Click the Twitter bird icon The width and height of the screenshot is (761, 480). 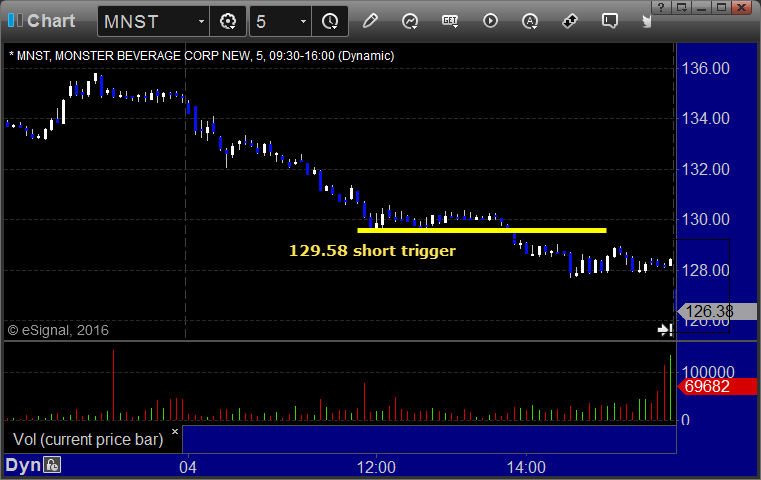click(x=646, y=21)
